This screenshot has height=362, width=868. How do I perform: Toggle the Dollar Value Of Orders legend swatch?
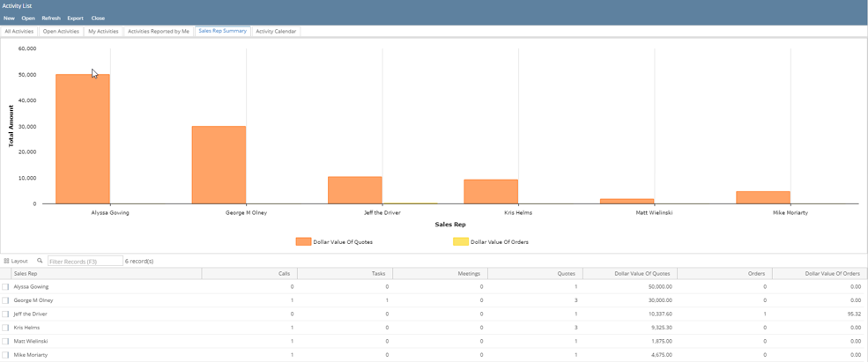point(461,241)
